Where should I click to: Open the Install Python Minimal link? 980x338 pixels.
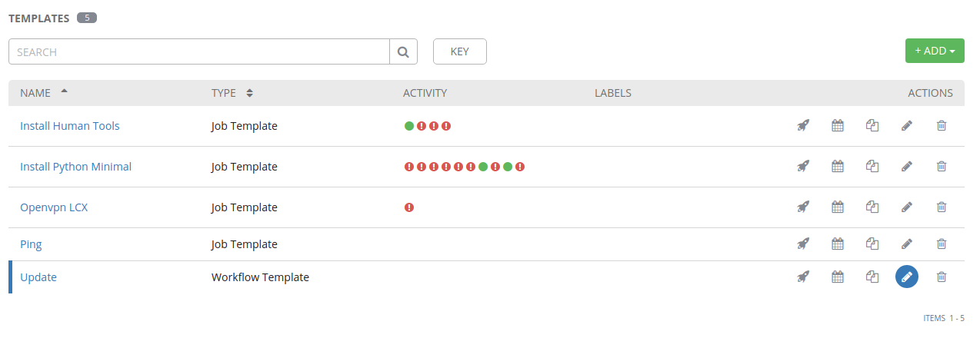(x=75, y=167)
